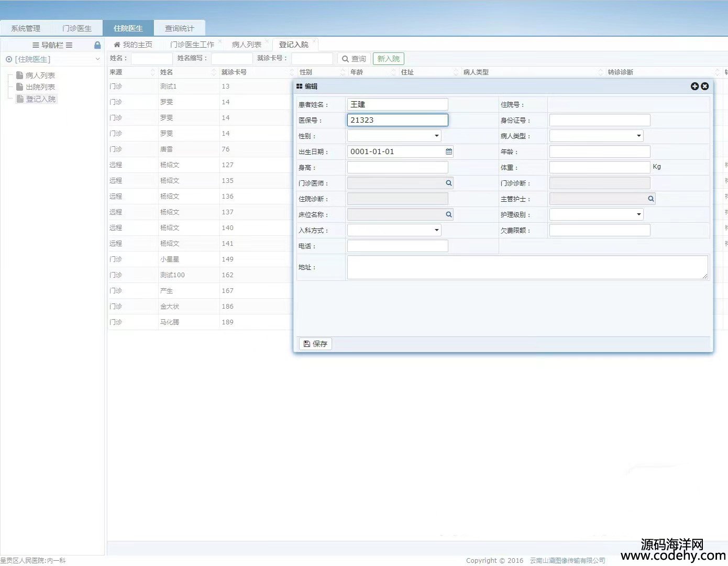Click the hamburger icon right of 导航栏
728x566 pixels.
(69, 45)
